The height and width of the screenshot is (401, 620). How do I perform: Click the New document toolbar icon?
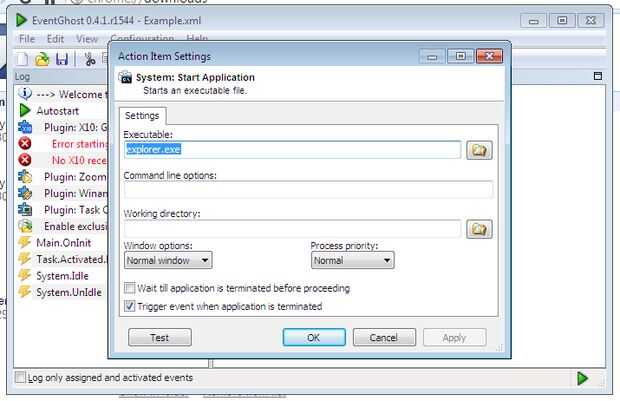tap(22, 59)
